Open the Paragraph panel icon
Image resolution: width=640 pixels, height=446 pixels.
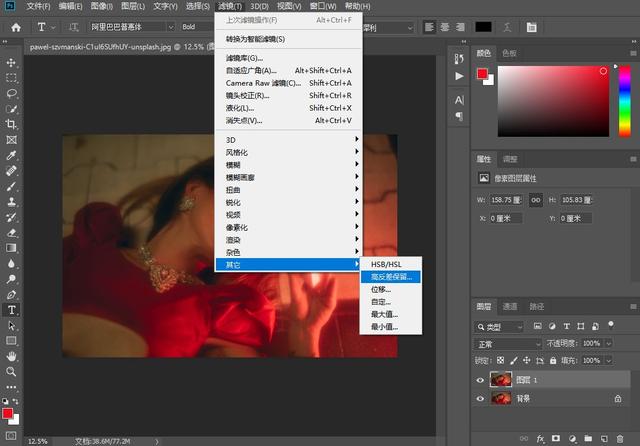point(459,116)
